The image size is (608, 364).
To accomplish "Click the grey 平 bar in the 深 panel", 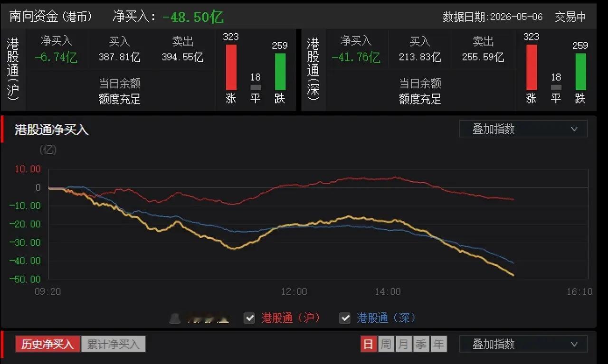I will click(556, 88).
